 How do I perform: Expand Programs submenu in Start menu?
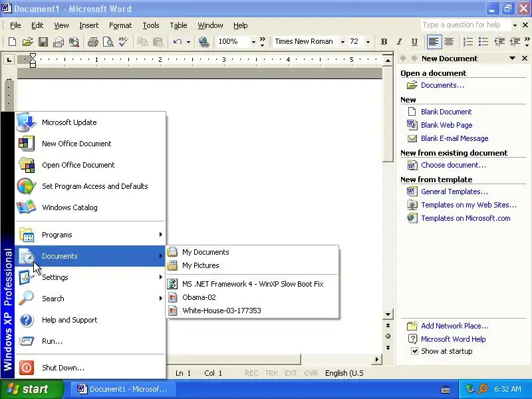[x=90, y=235]
